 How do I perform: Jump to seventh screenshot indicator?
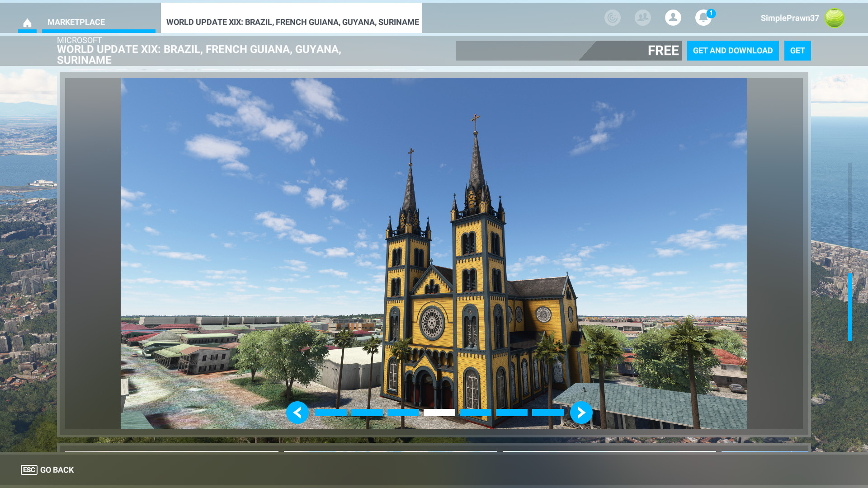(548, 413)
